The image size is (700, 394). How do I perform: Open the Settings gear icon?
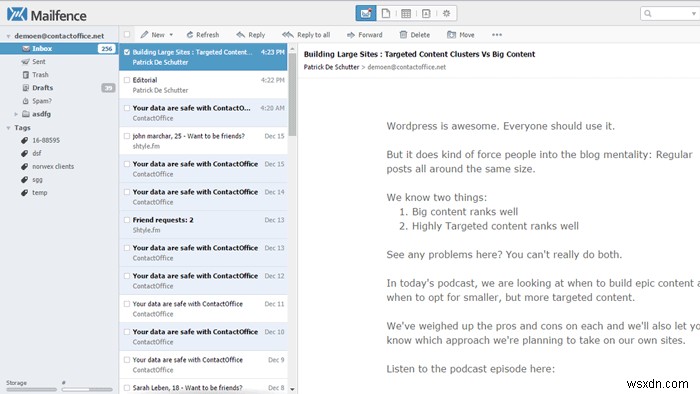pyautogui.click(x=446, y=13)
